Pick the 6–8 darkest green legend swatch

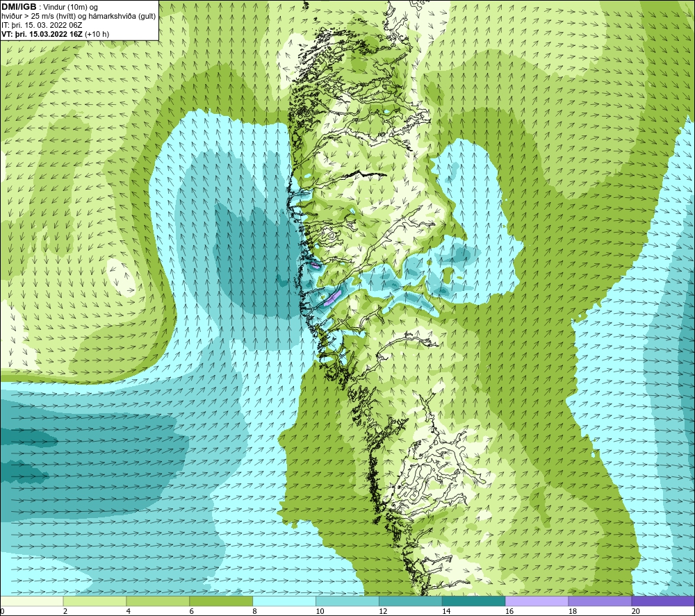(x=221, y=601)
